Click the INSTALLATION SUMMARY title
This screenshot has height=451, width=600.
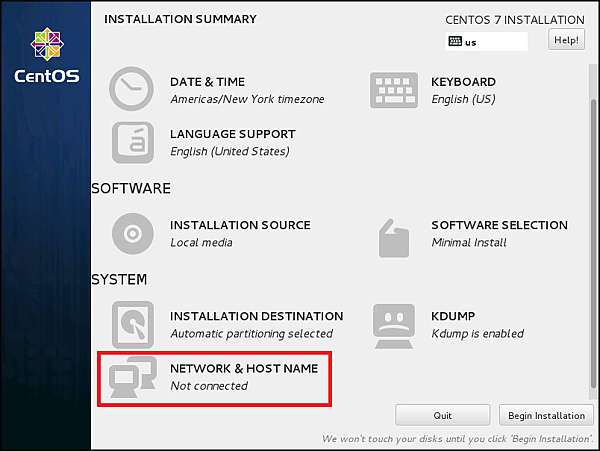click(180, 19)
